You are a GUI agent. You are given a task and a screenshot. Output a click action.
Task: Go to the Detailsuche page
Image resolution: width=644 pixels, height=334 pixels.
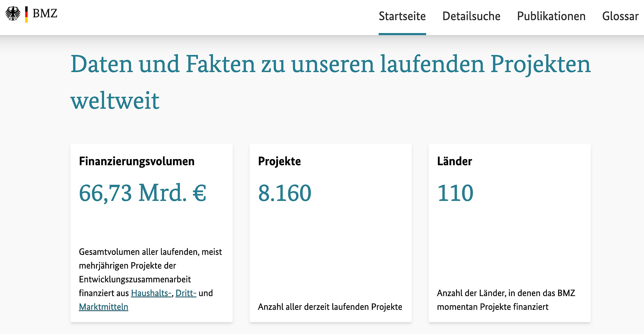tap(471, 16)
